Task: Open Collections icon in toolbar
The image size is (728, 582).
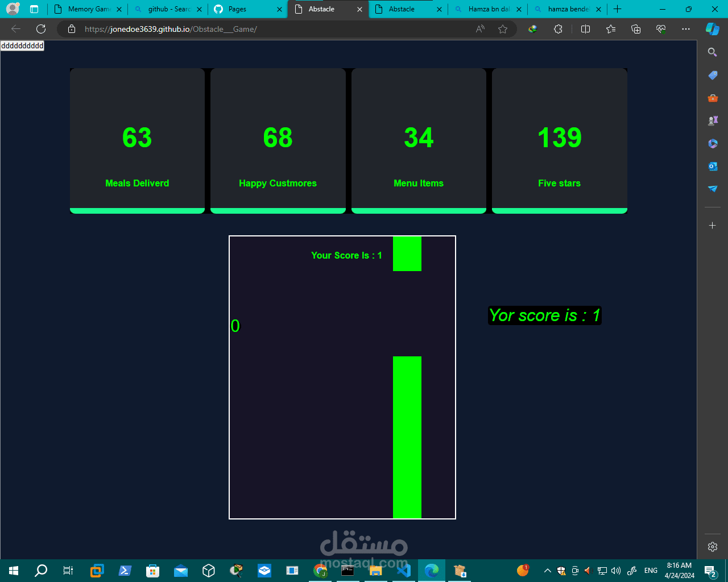Action: click(x=636, y=29)
